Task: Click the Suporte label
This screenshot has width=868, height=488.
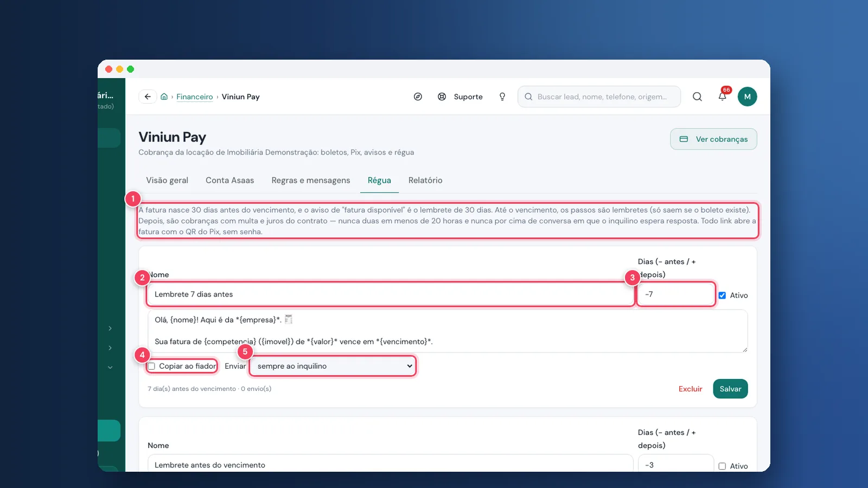Action: pos(468,97)
